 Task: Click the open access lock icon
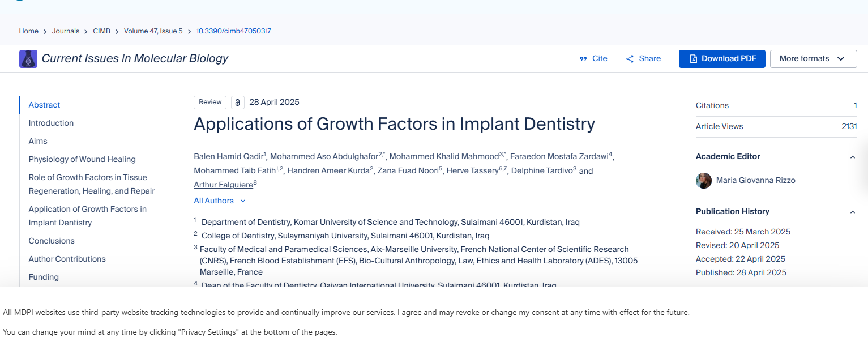238,103
